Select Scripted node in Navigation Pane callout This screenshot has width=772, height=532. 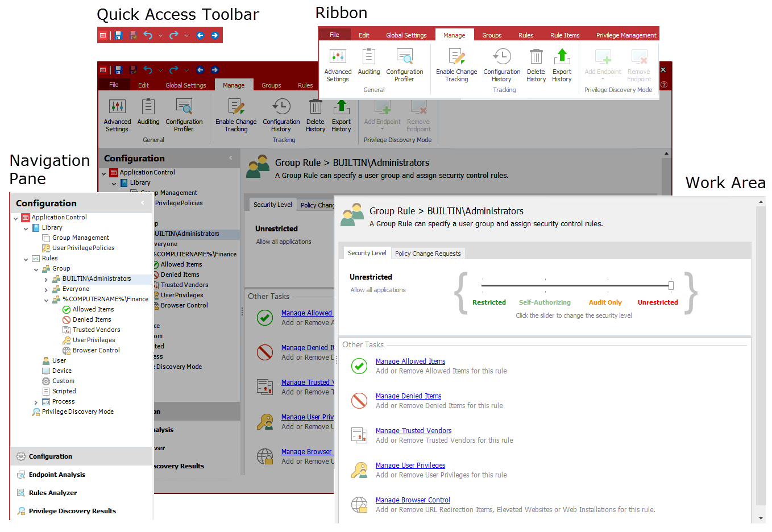pyautogui.click(x=64, y=391)
